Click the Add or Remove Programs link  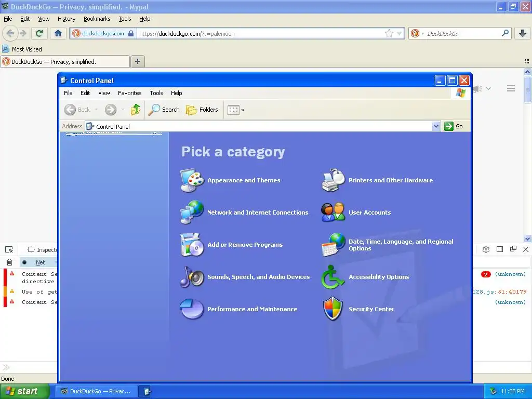(245, 245)
